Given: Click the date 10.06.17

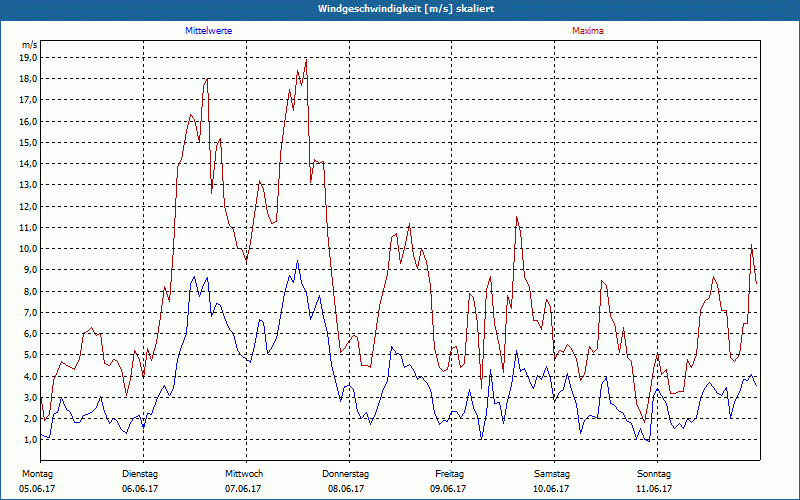Looking at the screenshot, I should coord(551,489).
